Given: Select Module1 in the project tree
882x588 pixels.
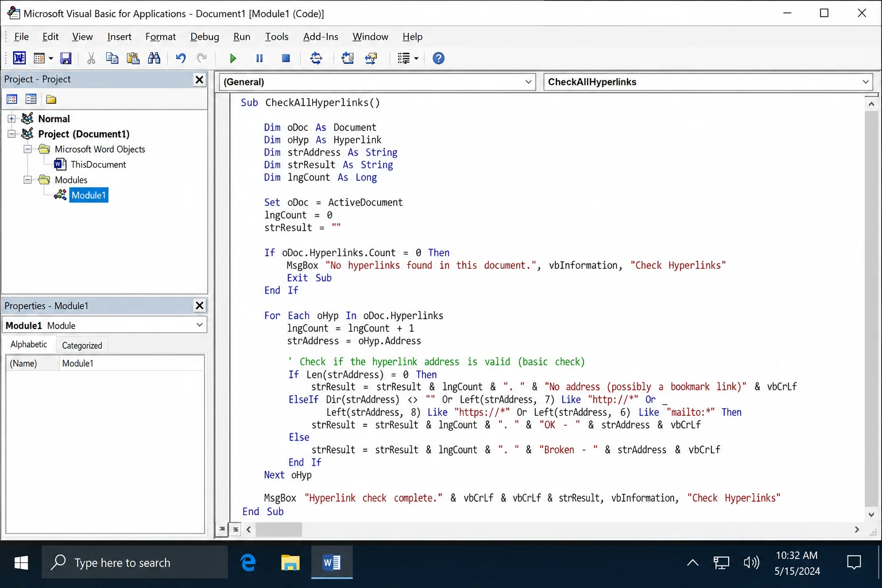Looking at the screenshot, I should (88, 195).
